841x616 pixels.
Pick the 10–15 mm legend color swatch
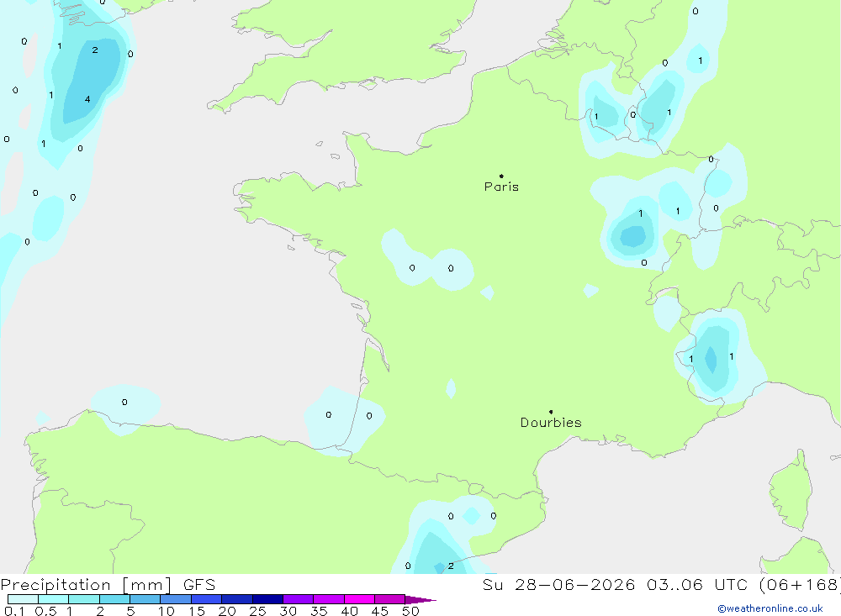[176, 599]
